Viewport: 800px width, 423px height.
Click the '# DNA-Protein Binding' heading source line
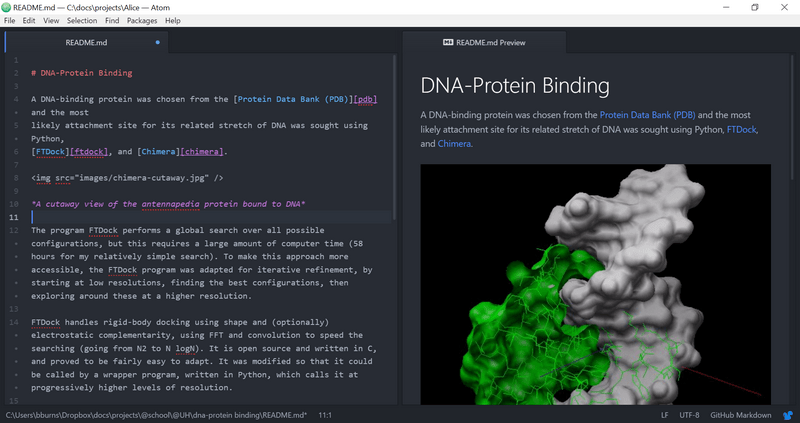pos(82,73)
